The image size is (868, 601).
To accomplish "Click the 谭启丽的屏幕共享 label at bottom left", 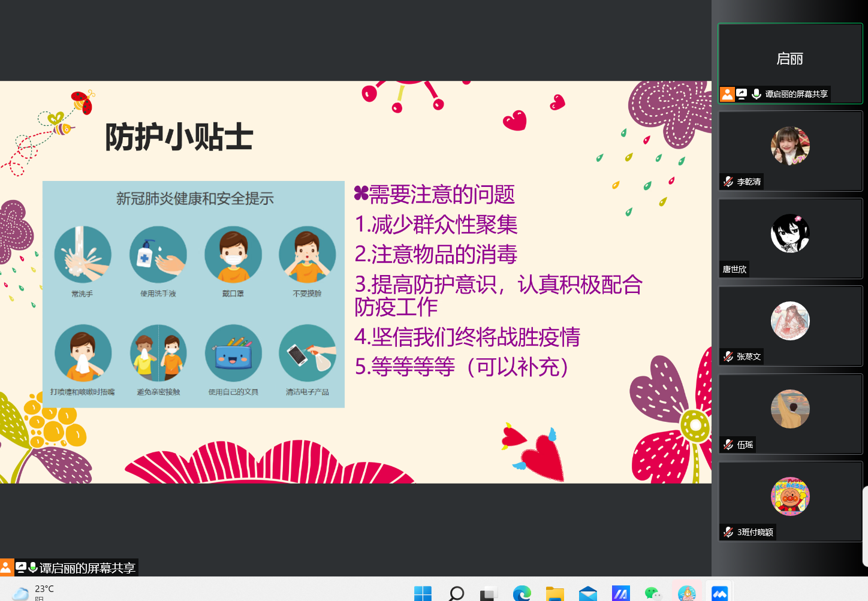I will [x=87, y=568].
